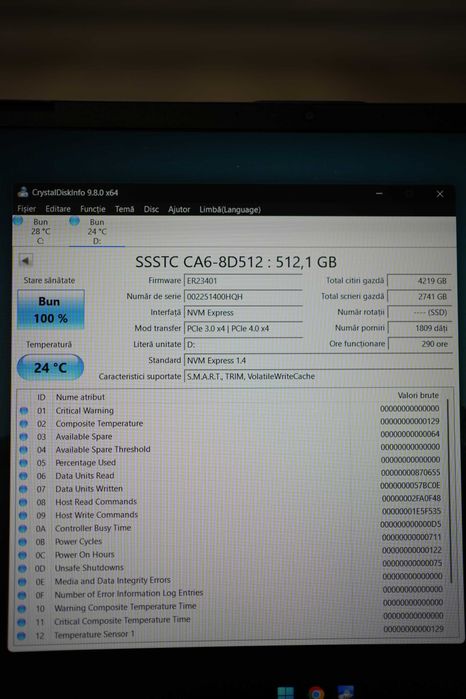The width and height of the screenshot is (466, 699).
Task: Click the serial number field 002251400HQH
Action: 243,296
